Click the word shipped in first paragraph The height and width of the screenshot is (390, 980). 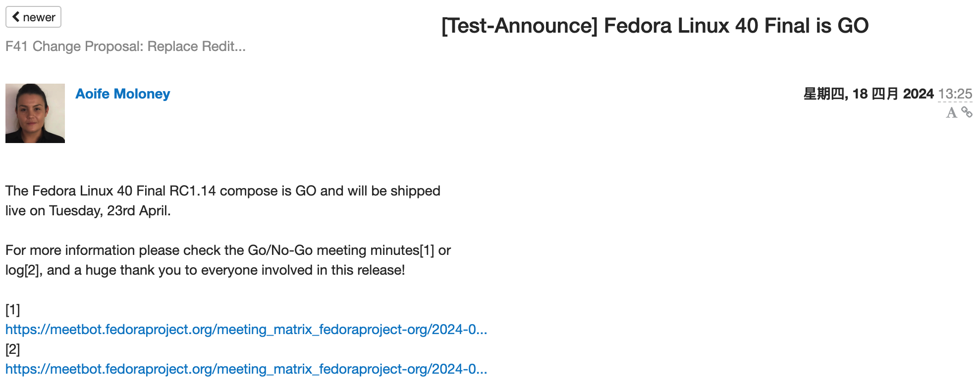(x=415, y=191)
